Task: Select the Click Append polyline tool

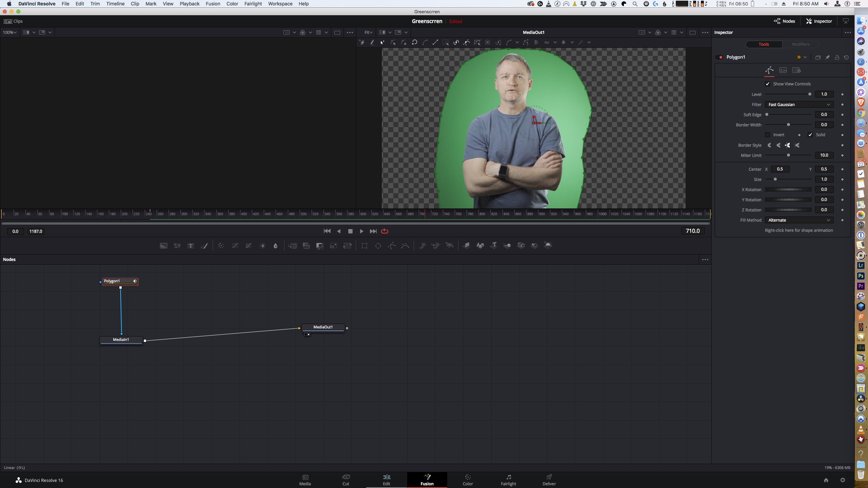Action: (x=362, y=42)
